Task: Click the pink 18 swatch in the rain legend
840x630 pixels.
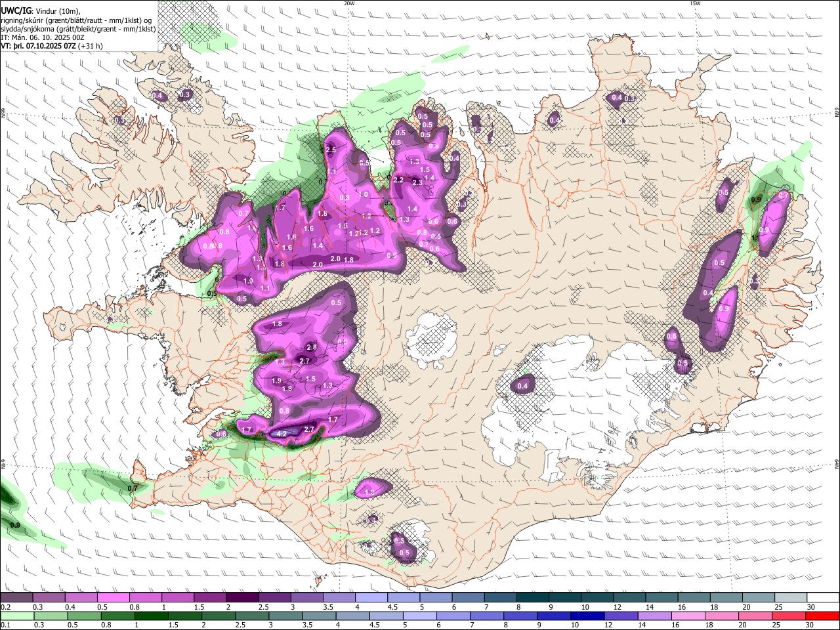Action: tap(722, 616)
